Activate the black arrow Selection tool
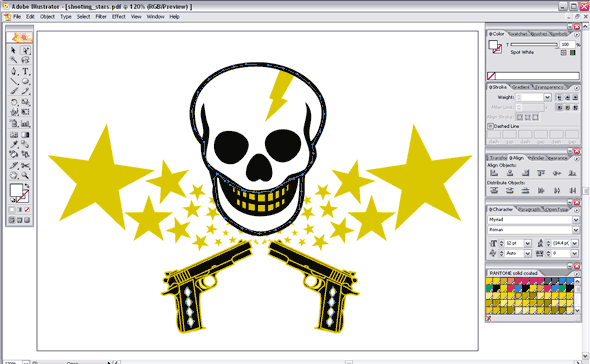This screenshot has height=364, width=590. [14, 50]
